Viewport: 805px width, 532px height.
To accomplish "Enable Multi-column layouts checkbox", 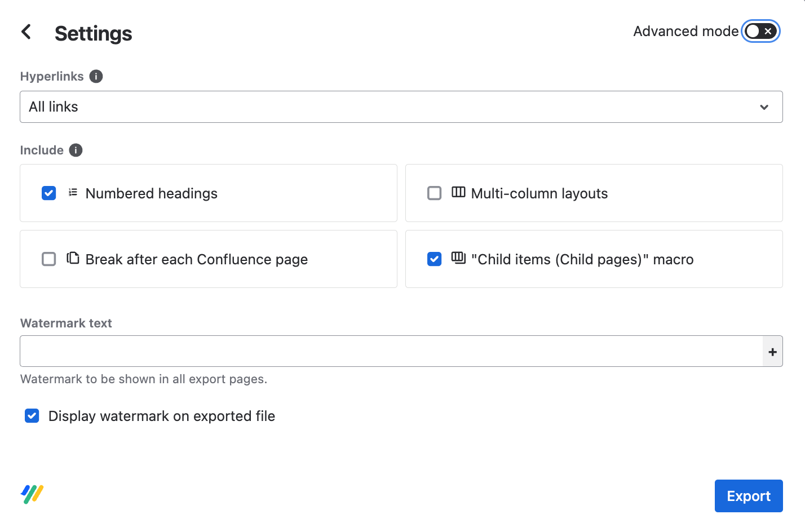I will (435, 193).
